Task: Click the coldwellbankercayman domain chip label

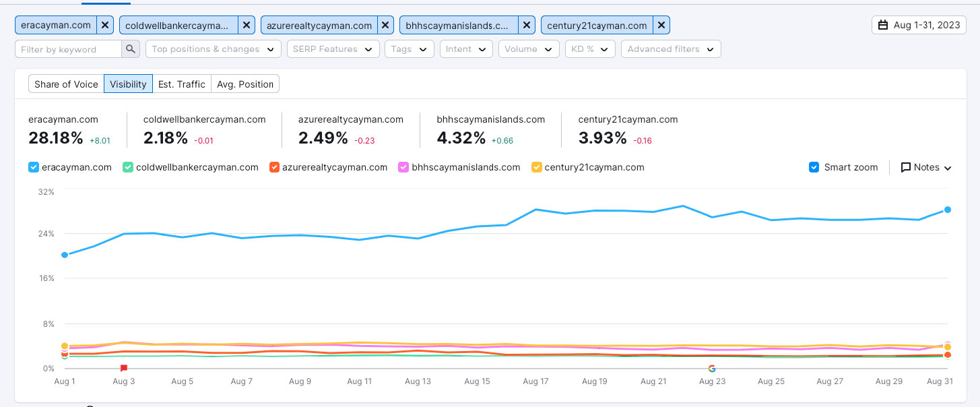Action: click(x=179, y=26)
